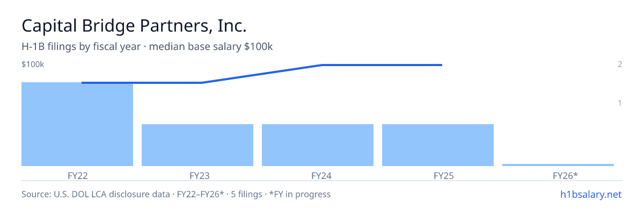Click the DOL LCA source footnote
Viewport: 644px width, 215px height.
pos(176,194)
